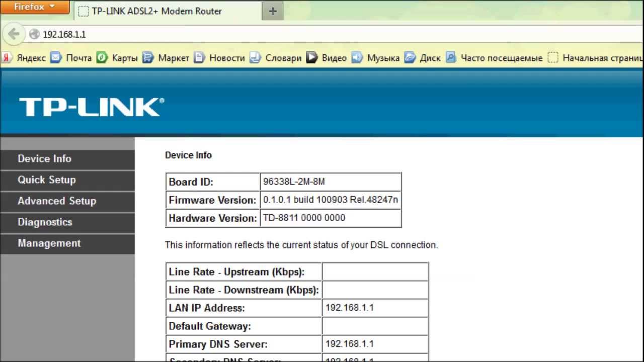Viewport: 644px width, 362px height.
Task: Click the Line Rate - Downstream (Kbps) label
Action: (x=244, y=290)
